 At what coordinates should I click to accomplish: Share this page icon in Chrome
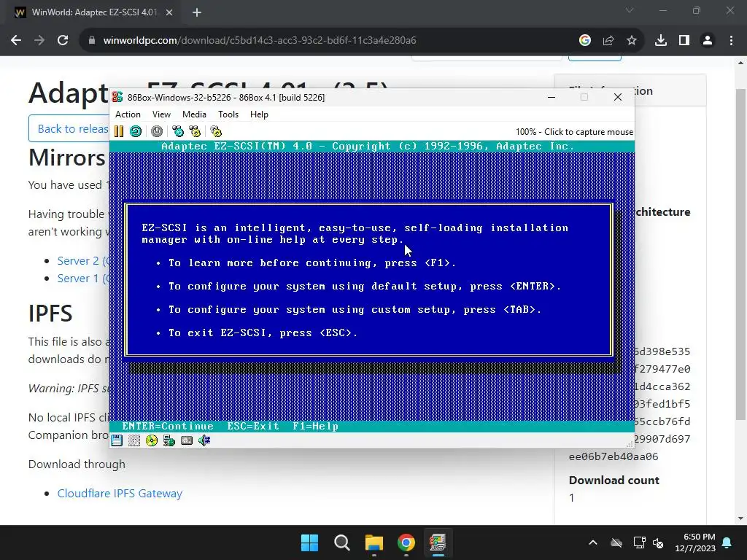pyautogui.click(x=608, y=41)
